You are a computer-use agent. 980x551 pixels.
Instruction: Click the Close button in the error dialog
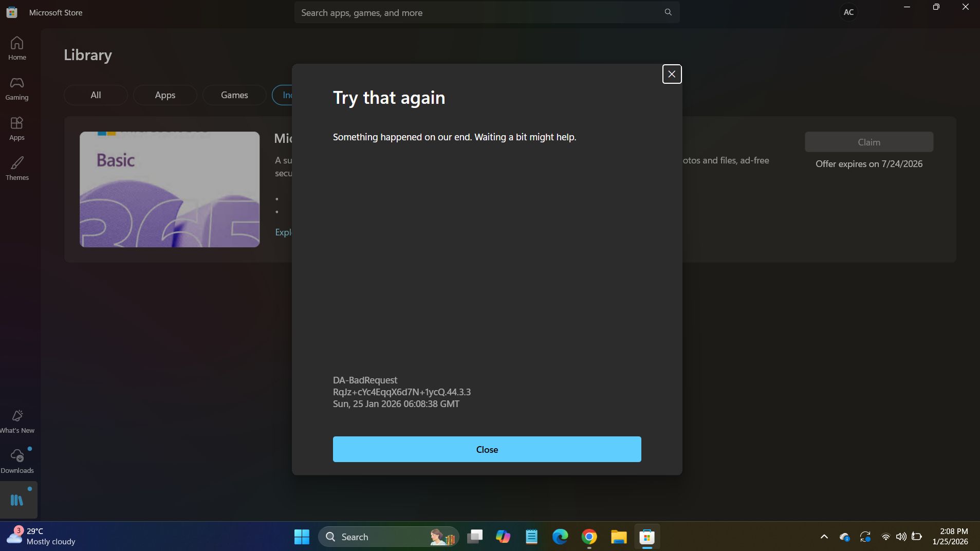[486, 449]
